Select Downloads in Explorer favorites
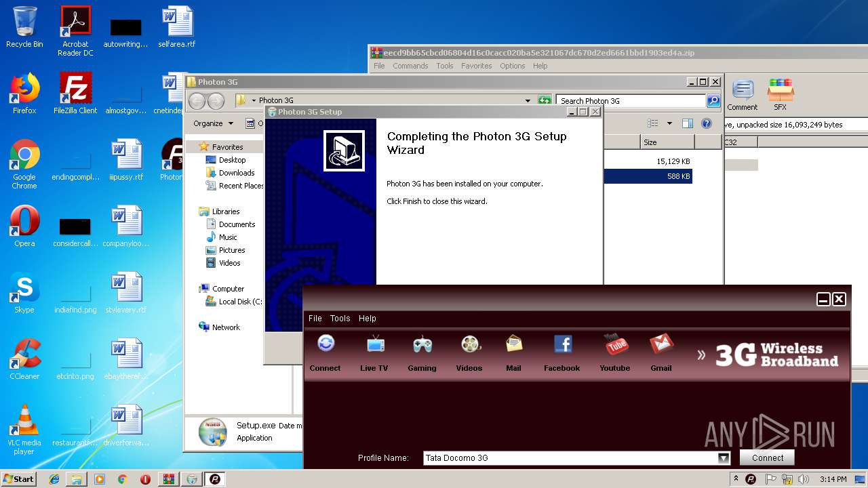The height and width of the screenshot is (488, 868). (237, 173)
